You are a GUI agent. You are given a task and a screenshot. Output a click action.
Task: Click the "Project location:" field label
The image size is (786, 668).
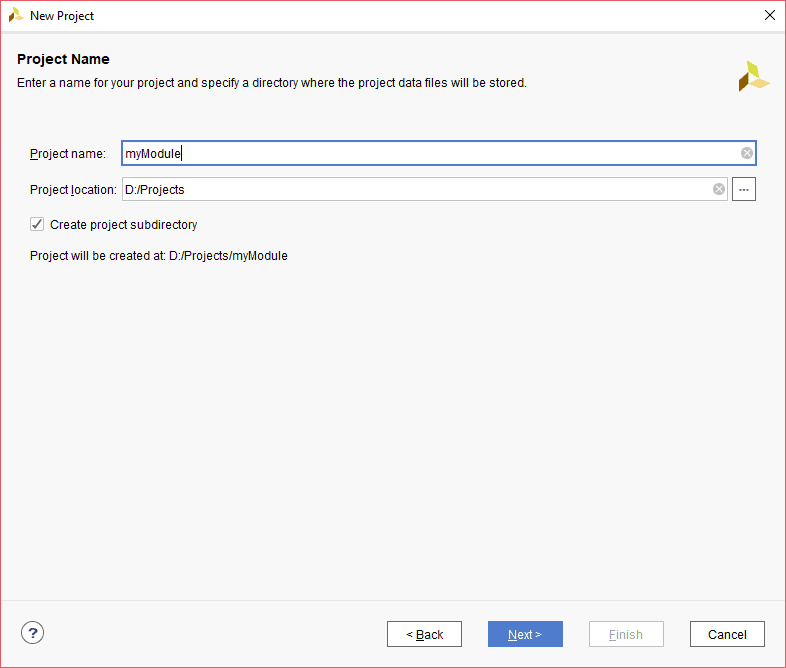pyautogui.click(x=73, y=190)
